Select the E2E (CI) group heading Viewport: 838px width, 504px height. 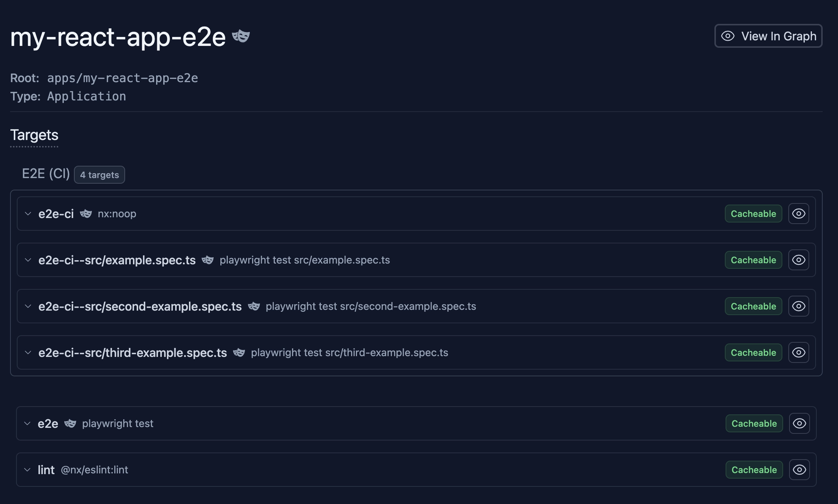[46, 174]
